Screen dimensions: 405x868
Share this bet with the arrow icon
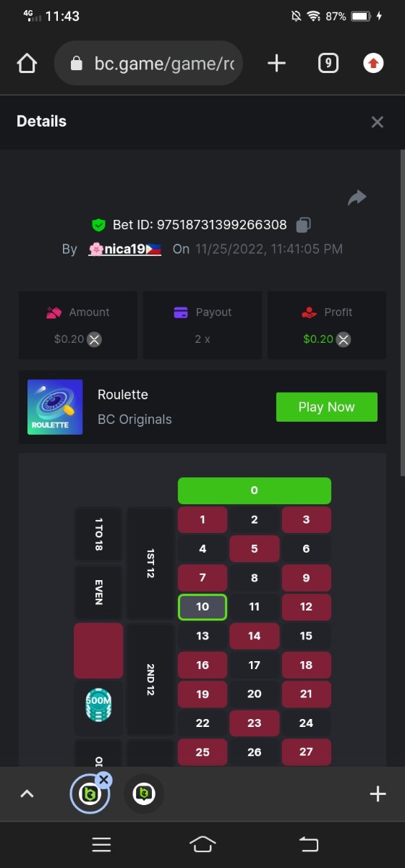pos(357,197)
